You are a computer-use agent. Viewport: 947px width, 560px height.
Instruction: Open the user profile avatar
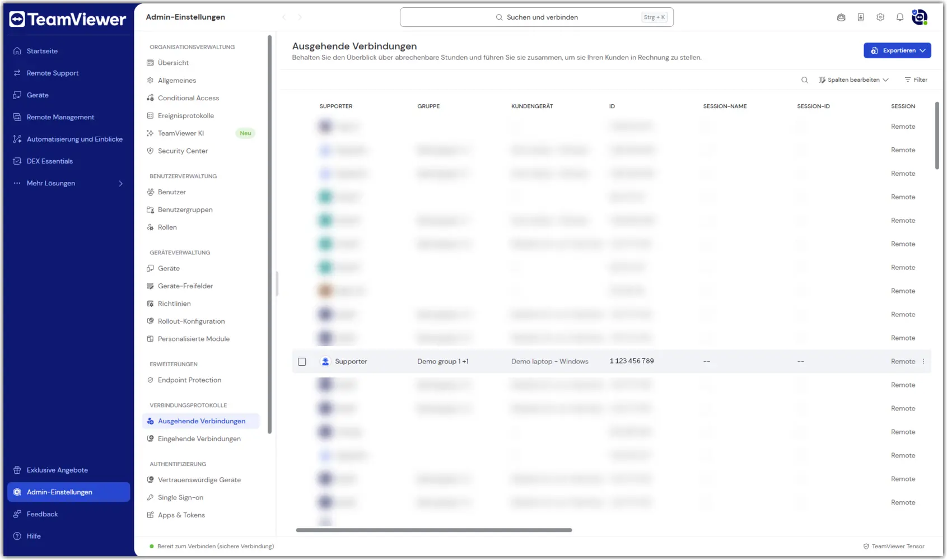(x=920, y=17)
